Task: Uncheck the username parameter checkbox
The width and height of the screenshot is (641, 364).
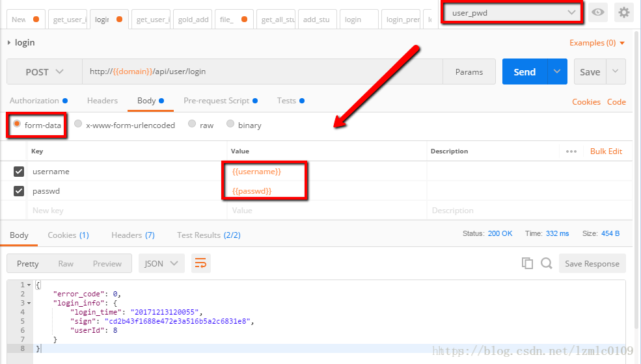Action: pos(19,172)
